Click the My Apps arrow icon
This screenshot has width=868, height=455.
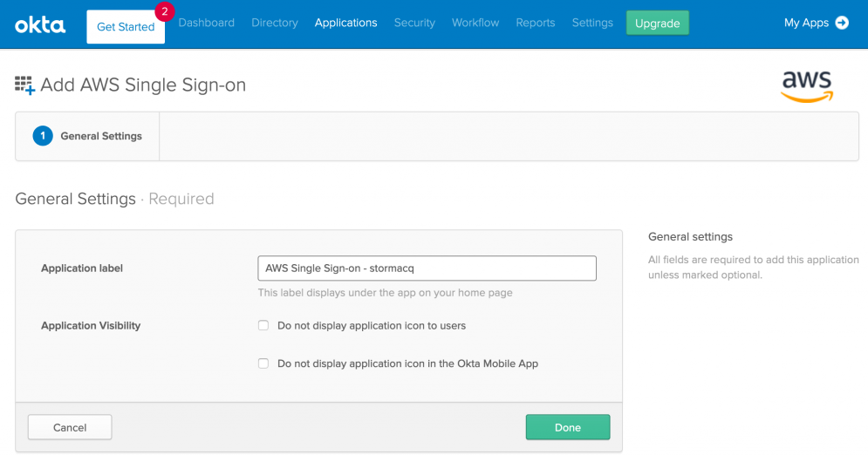[842, 23]
